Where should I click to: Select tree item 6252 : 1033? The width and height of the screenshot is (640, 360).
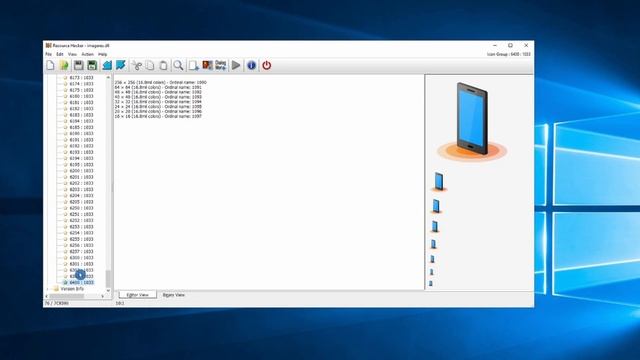[x=81, y=220]
